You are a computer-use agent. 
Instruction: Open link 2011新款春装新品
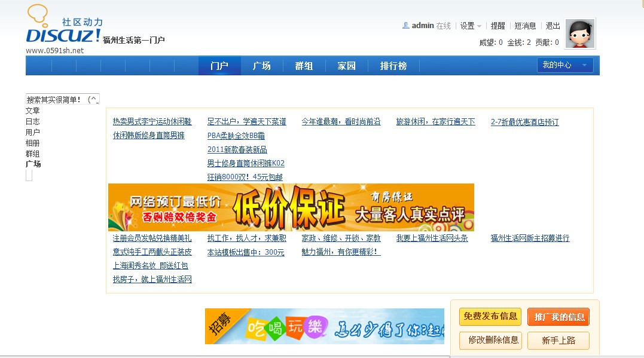pos(237,149)
